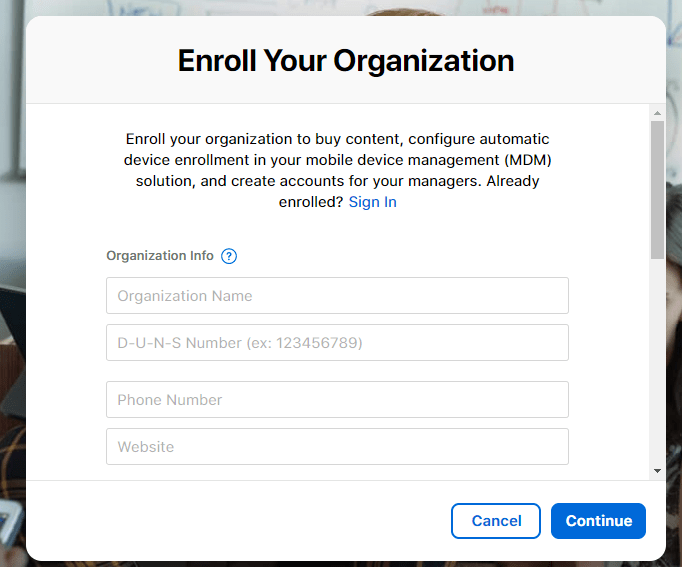Click the Enroll Your Organization heading
Image resolution: width=682 pixels, height=567 pixels.
tap(346, 61)
